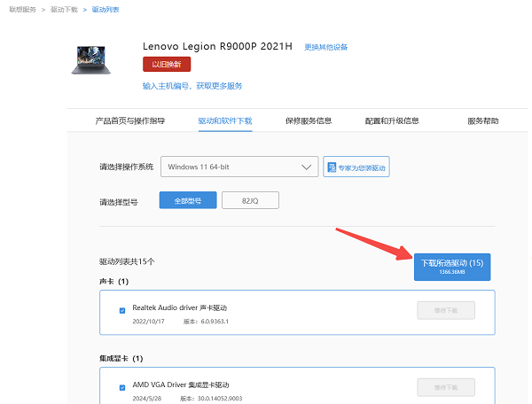Click AMD VGA Driver 集成显卡驱动 title
Image resolution: width=532 pixels, height=404 pixels.
click(181, 385)
